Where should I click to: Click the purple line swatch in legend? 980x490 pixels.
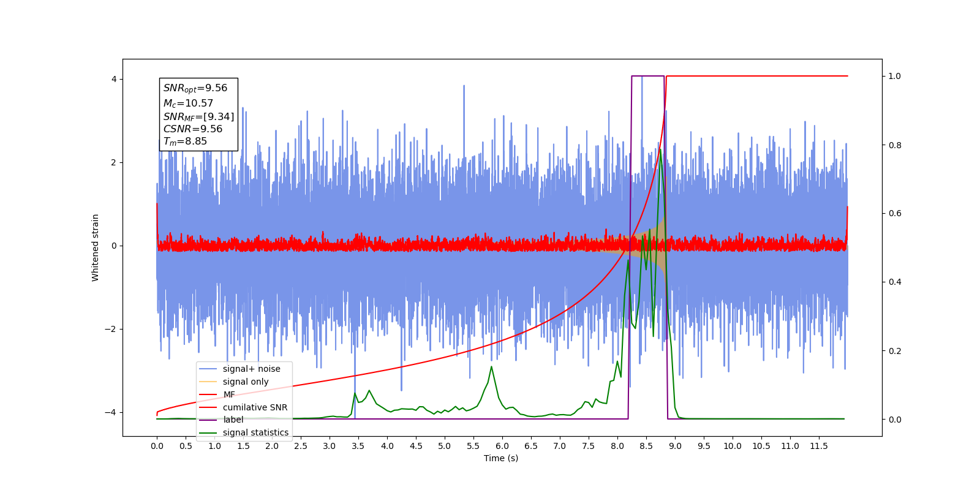pyautogui.click(x=208, y=420)
